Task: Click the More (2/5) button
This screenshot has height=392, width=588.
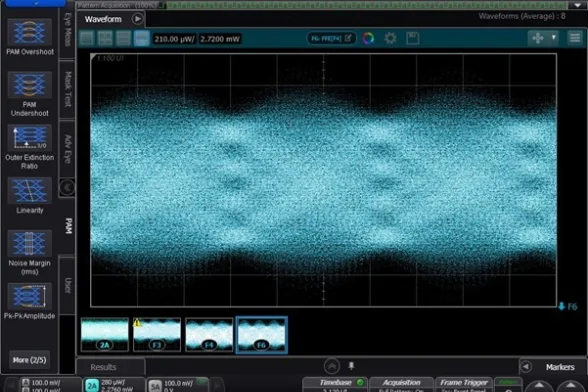Action: tap(30, 360)
